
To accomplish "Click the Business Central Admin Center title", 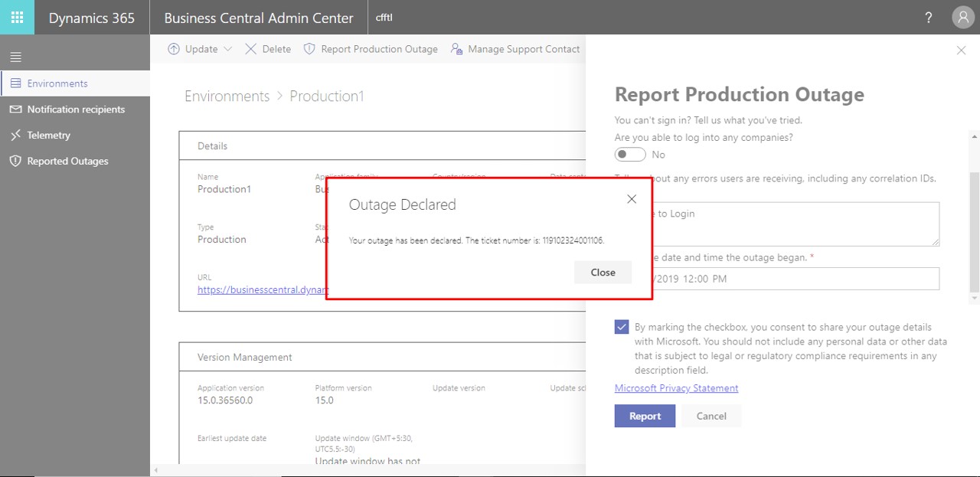I will [x=259, y=18].
